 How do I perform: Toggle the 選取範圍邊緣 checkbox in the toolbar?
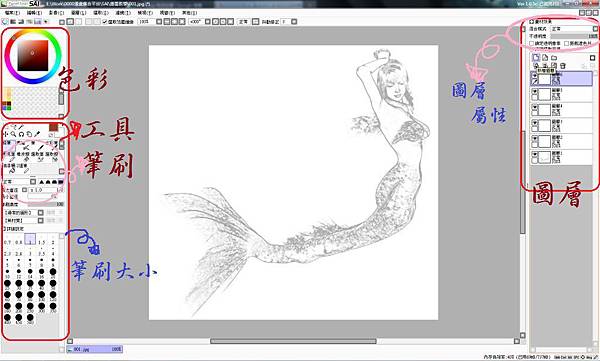105,22
